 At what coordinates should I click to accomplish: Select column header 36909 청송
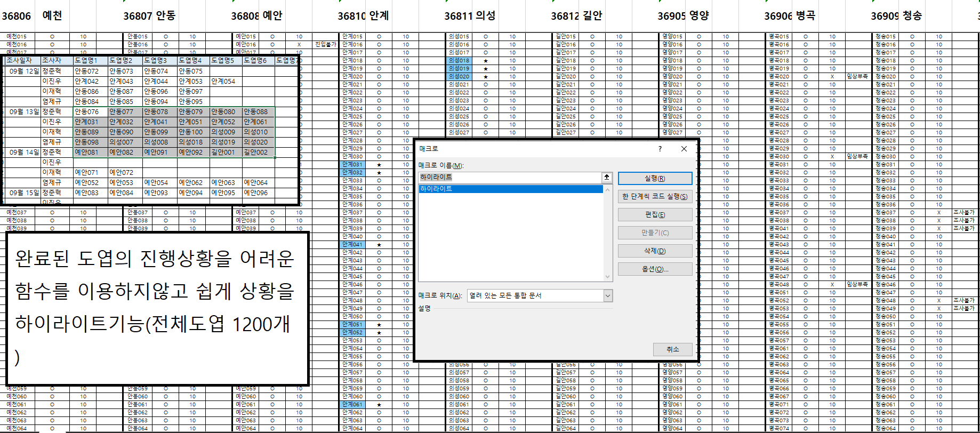point(896,15)
